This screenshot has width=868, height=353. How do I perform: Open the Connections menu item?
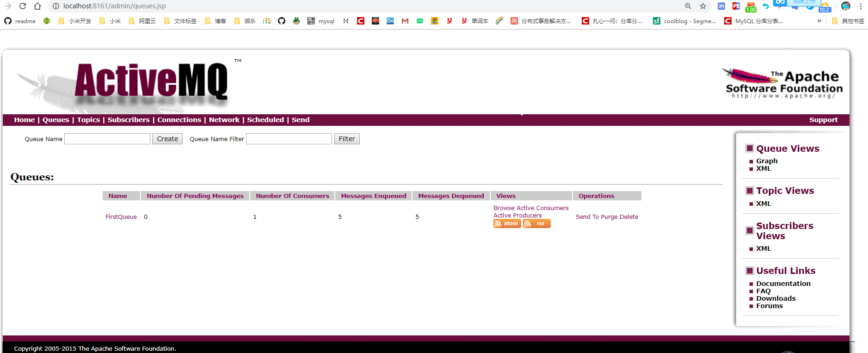pos(179,120)
